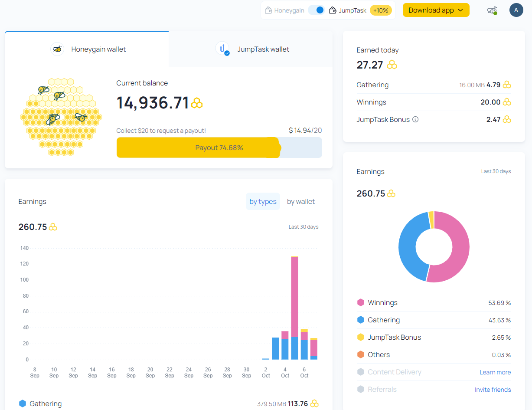
Task: Click the bee icon on Honeygain wallet tab
Action: click(x=57, y=49)
